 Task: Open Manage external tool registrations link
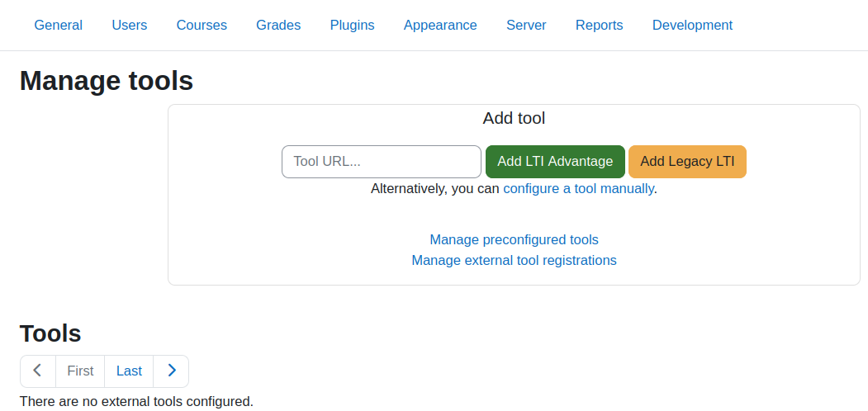click(x=515, y=260)
